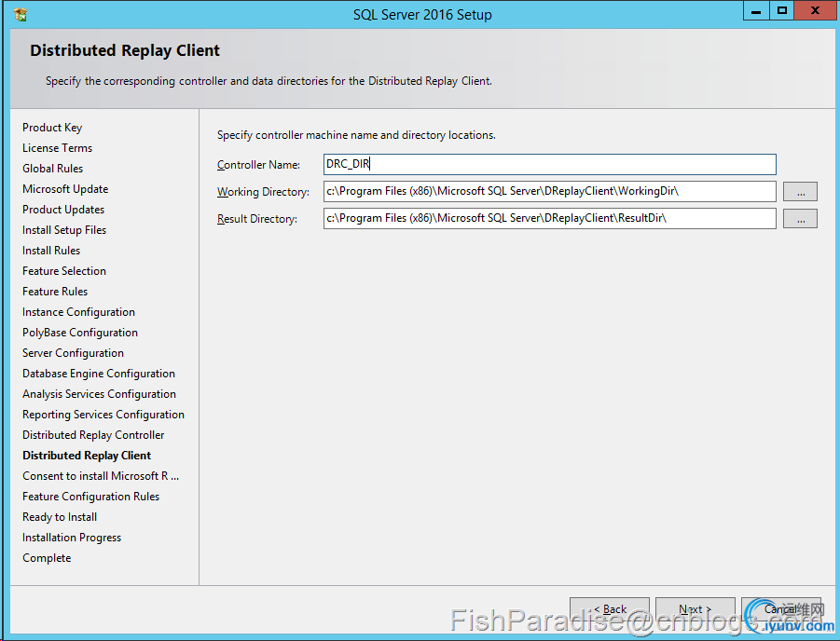Select the License Terms step
The image size is (840, 641).
57,148
